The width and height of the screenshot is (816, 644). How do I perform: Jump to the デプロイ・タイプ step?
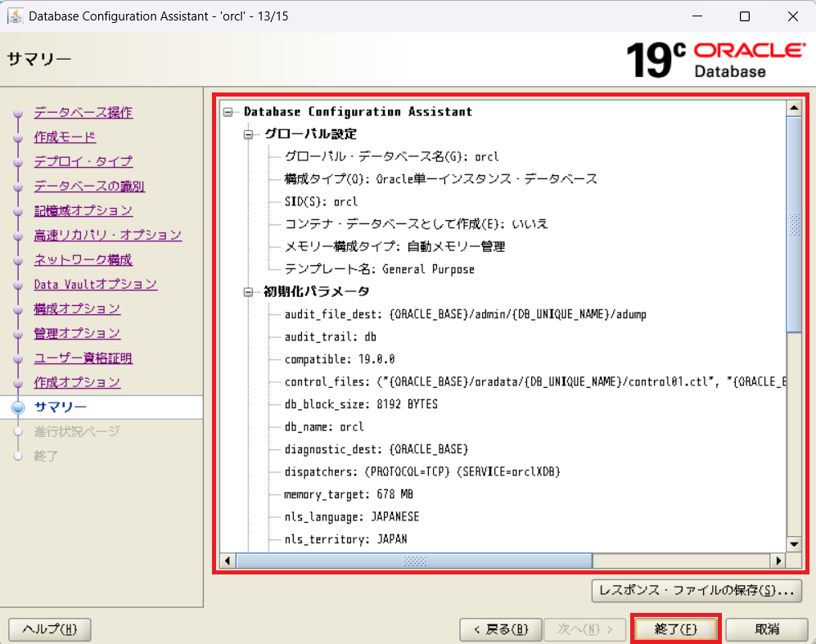click(x=83, y=161)
